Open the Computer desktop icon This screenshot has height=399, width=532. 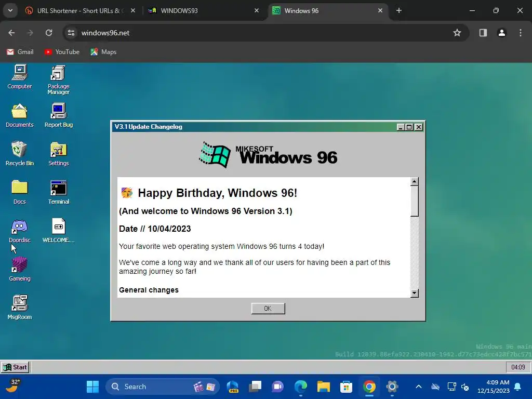coord(20,77)
